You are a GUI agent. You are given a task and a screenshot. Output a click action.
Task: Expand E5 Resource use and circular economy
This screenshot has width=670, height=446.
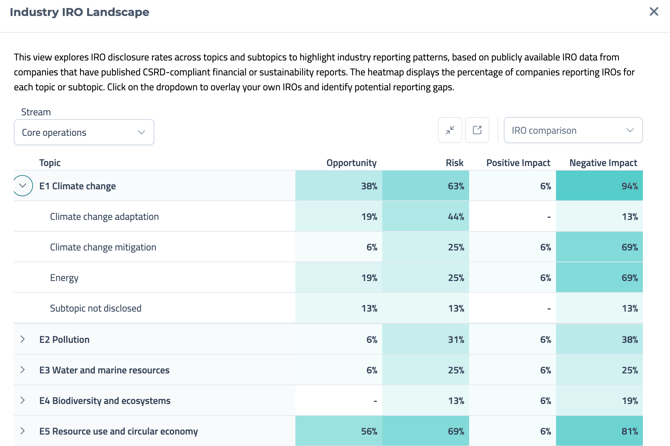pos(23,431)
